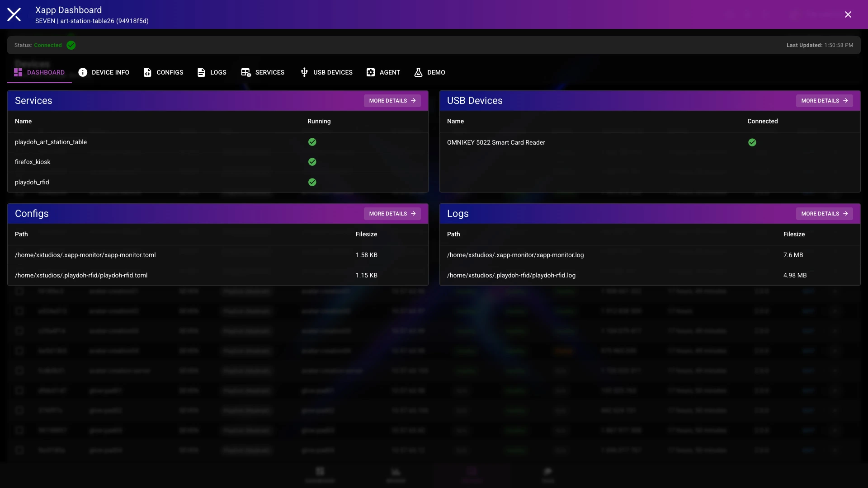
Task: Open More Details for Logs panel
Action: point(825,214)
